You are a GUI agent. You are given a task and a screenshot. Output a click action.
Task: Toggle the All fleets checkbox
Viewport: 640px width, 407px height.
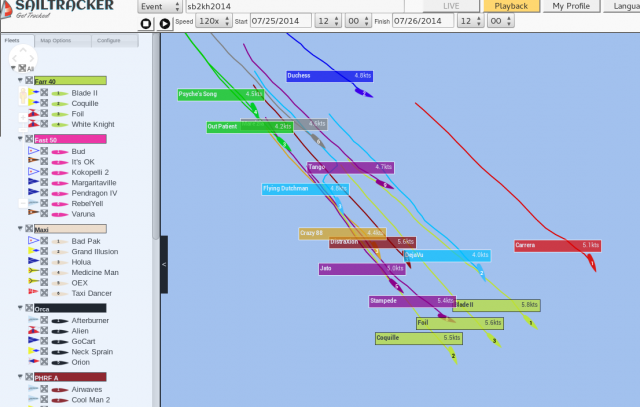22,68
